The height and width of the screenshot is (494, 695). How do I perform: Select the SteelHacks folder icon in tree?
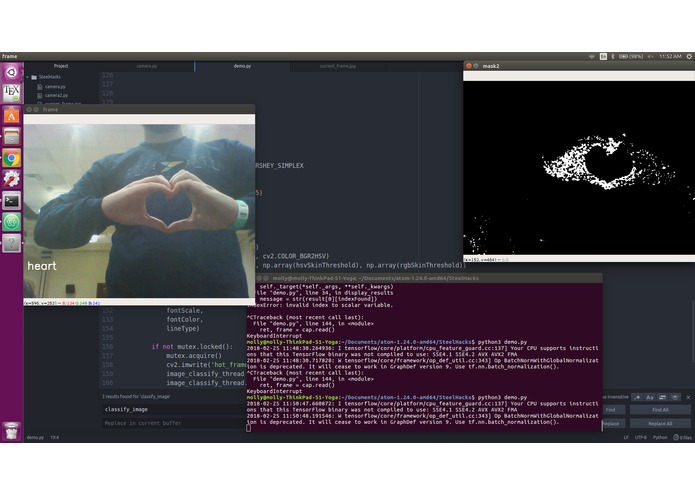coord(34,77)
